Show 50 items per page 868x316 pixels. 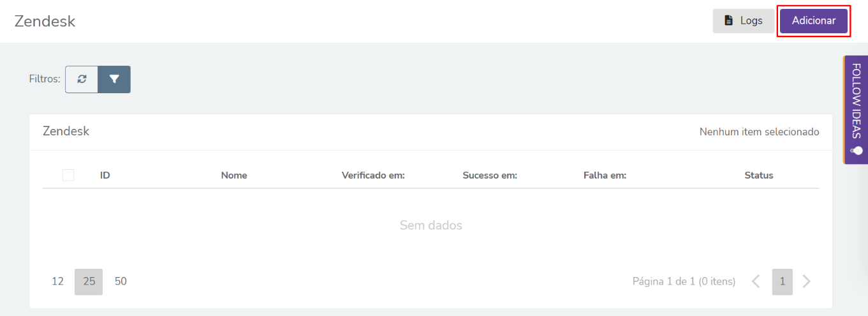(x=121, y=282)
